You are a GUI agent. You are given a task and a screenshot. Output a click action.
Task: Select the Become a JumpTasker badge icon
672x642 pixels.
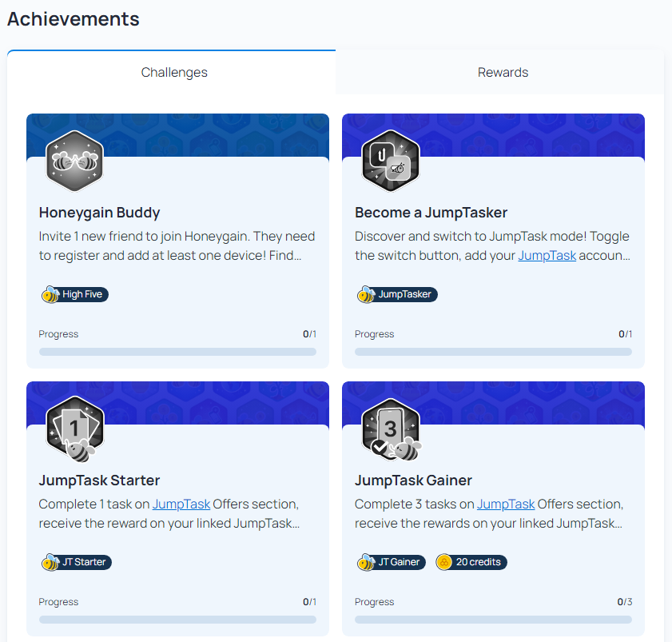(x=391, y=161)
